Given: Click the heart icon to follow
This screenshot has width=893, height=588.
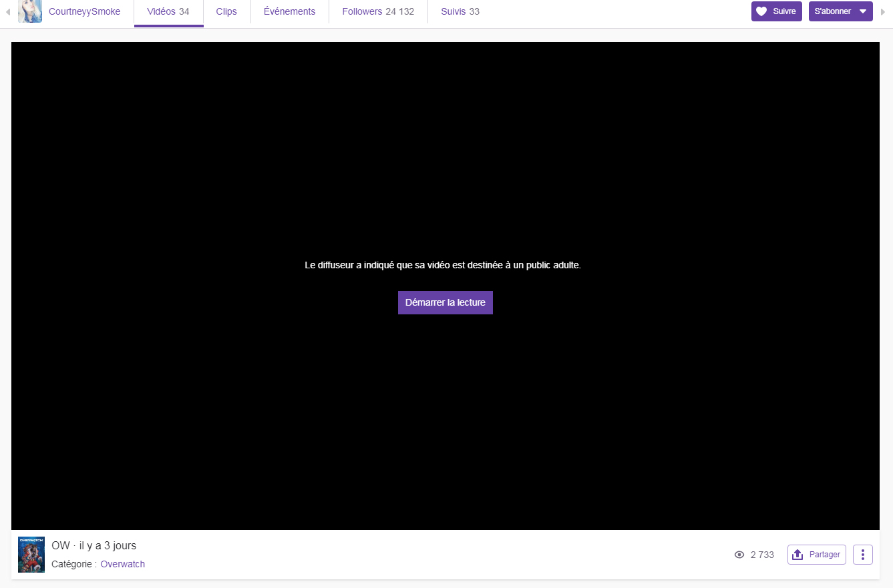Looking at the screenshot, I should pos(761,11).
